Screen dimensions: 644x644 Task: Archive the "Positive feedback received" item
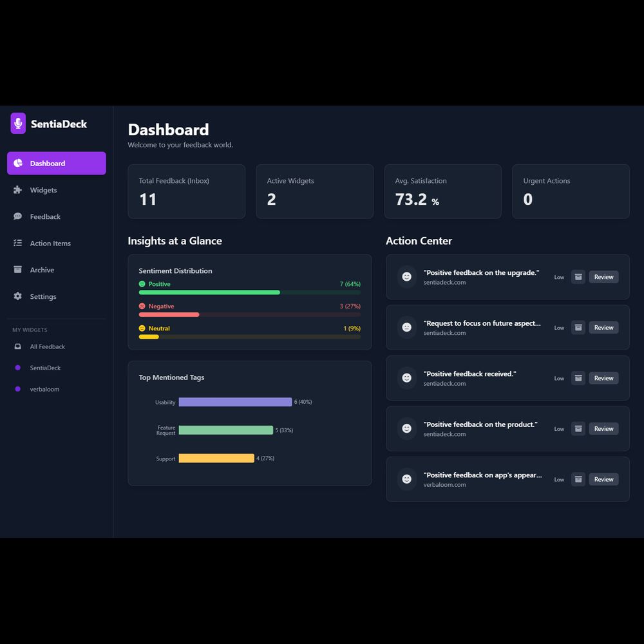click(578, 378)
